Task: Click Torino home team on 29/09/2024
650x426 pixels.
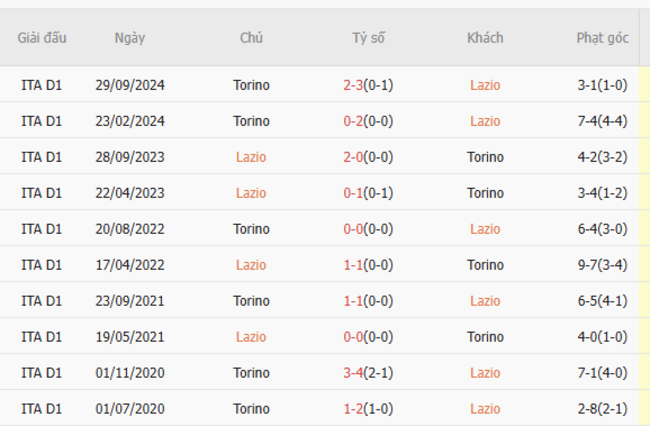Action: click(251, 85)
